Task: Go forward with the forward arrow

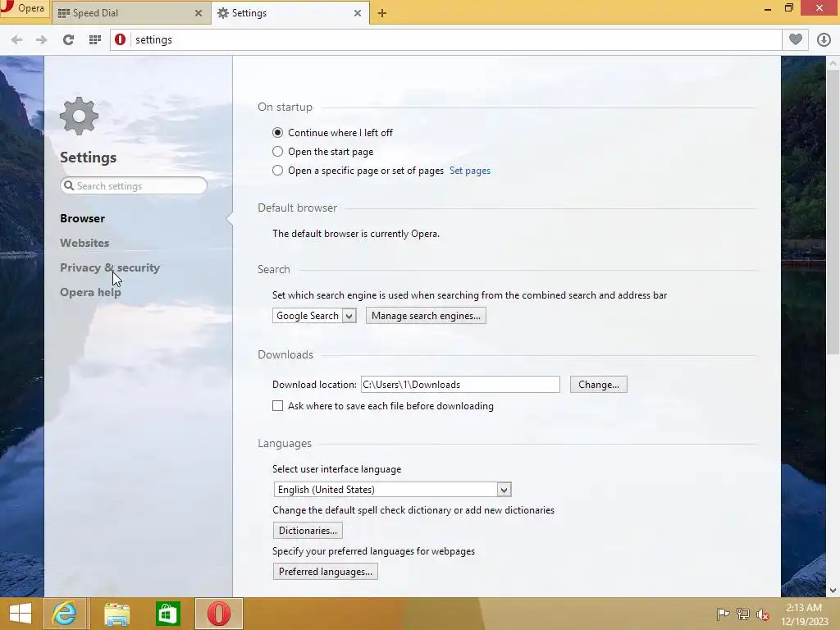Action: [41, 39]
